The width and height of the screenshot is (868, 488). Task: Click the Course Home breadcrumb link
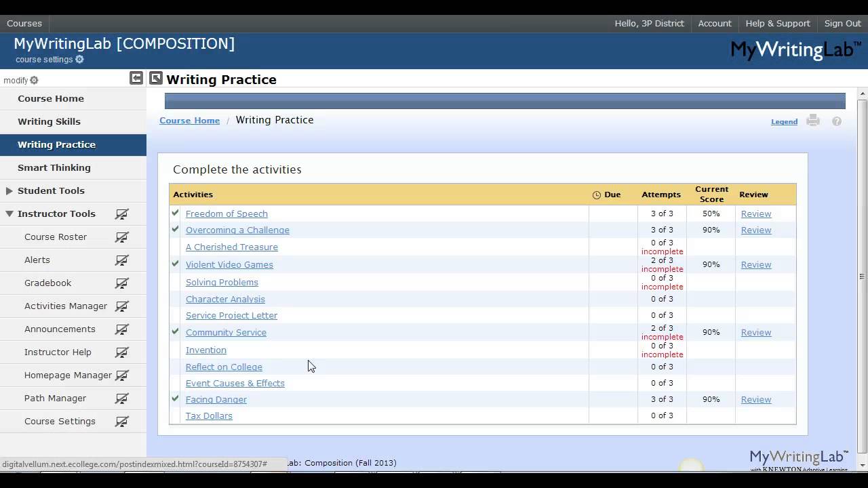coord(189,121)
